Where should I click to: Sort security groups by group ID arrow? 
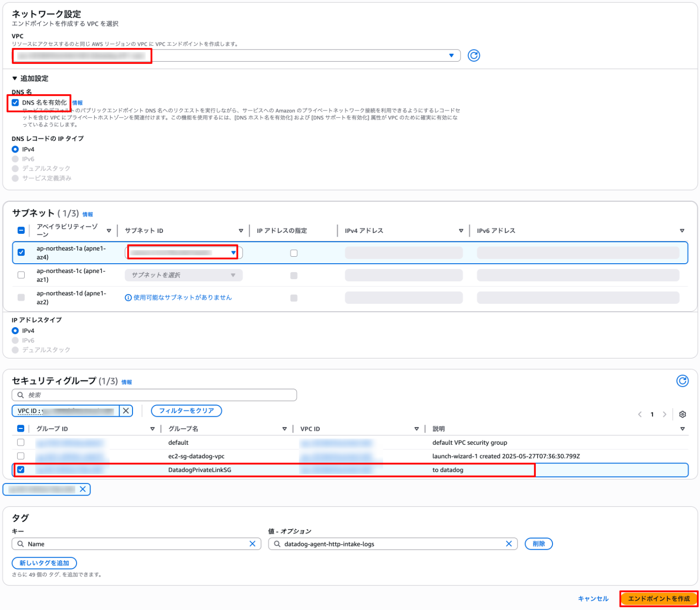pyautogui.click(x=152, y=429)
